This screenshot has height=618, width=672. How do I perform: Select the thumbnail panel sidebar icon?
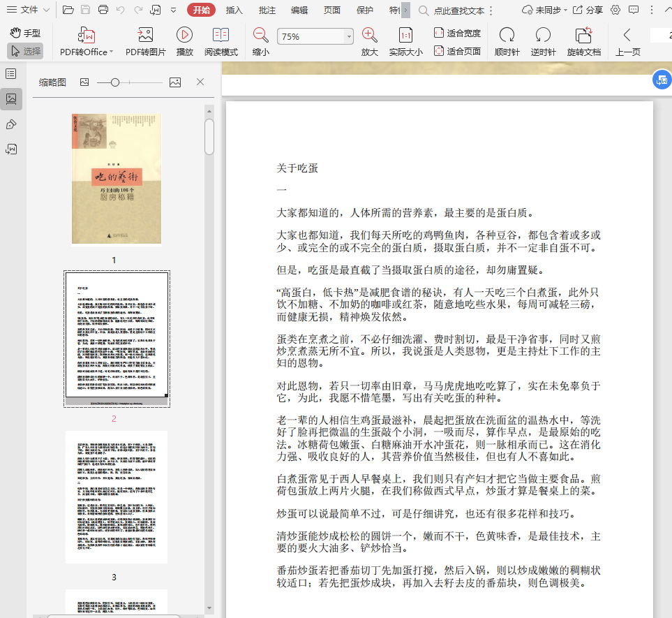11,99
